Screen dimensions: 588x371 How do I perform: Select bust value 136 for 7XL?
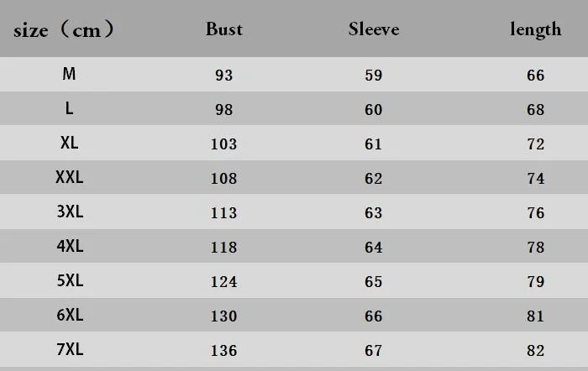224,351
